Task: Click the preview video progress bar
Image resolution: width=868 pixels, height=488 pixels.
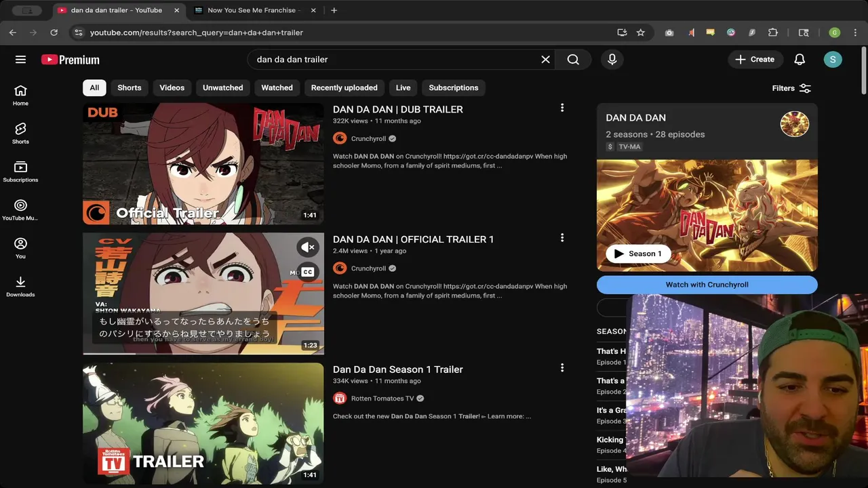Action: [x=203, y=353]
